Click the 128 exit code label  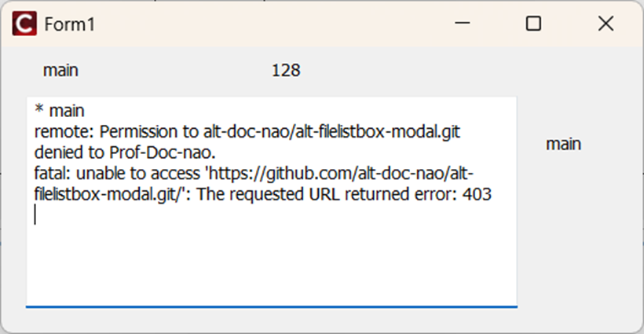click(x=286, y=71)
